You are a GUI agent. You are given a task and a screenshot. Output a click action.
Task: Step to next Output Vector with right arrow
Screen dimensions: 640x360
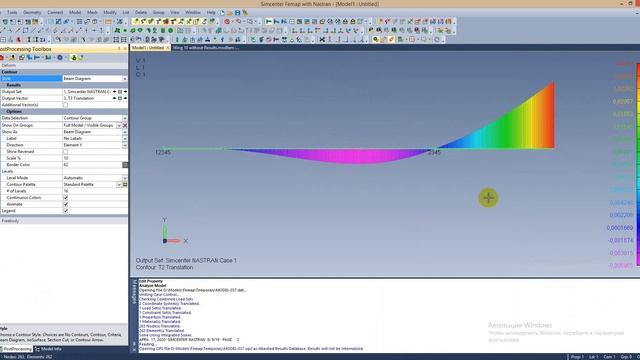click(x=125, y=98)
